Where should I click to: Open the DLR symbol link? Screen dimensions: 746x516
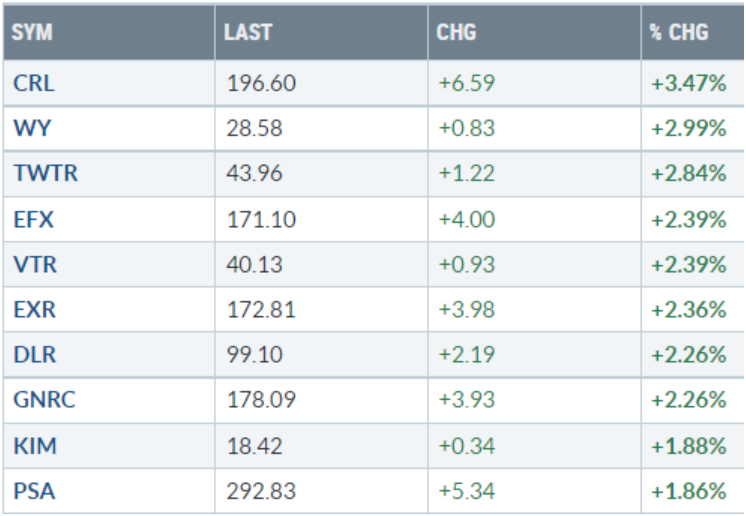pos(33,353)
